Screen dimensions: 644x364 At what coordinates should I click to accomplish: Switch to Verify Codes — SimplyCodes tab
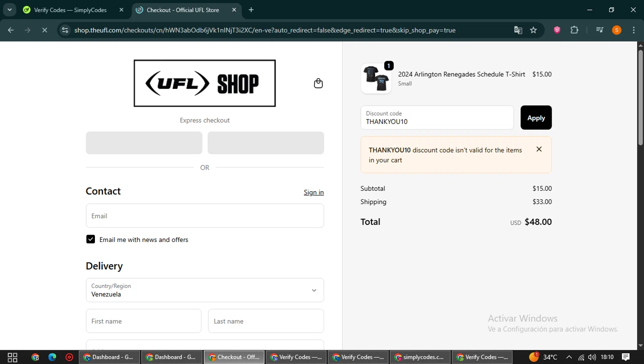70,10
